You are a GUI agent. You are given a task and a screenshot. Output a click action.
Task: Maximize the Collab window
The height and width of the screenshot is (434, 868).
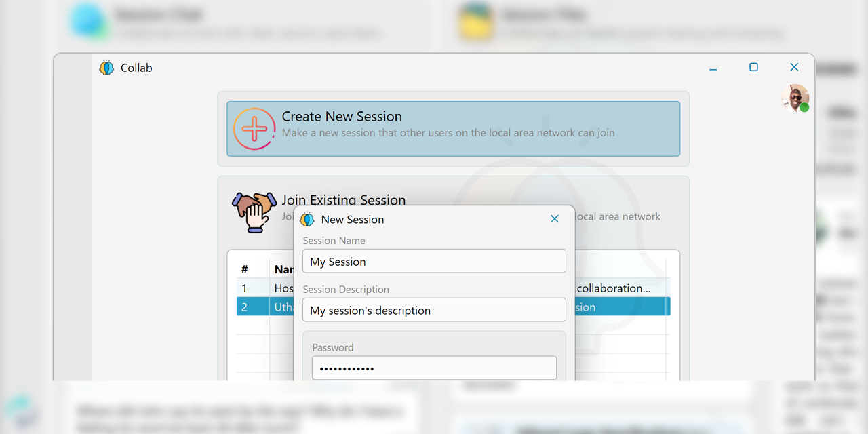pyautogui.click(x=753, y=67)
